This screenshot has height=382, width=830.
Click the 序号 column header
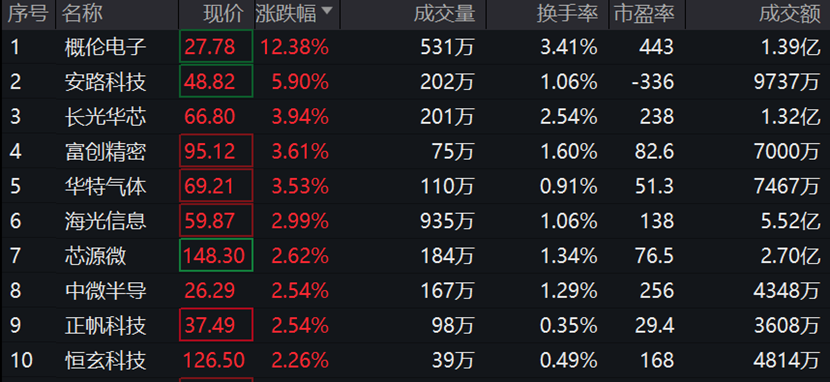(28, 14)
